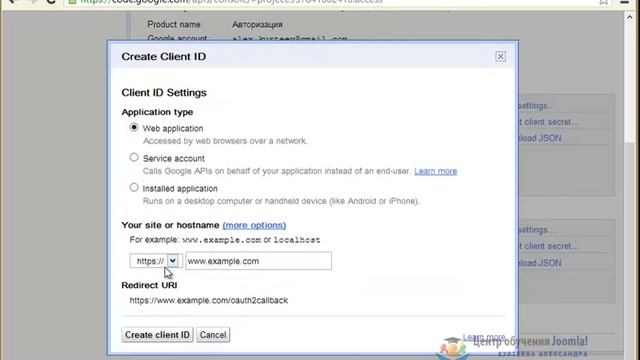Follow the Service account Learn more link
The height and width of the screenshot is (360, 640).
[x=436, y=171]
